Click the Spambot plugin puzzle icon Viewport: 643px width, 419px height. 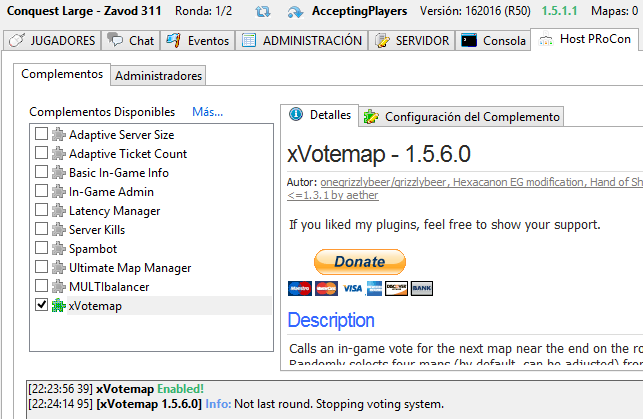coord(58,249)
